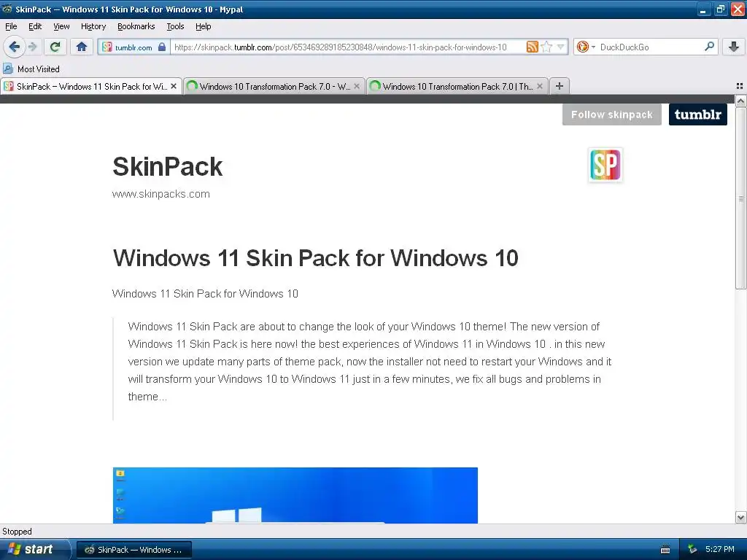
Task: Click the forward navigation arrow
Action: click(33, 47)
